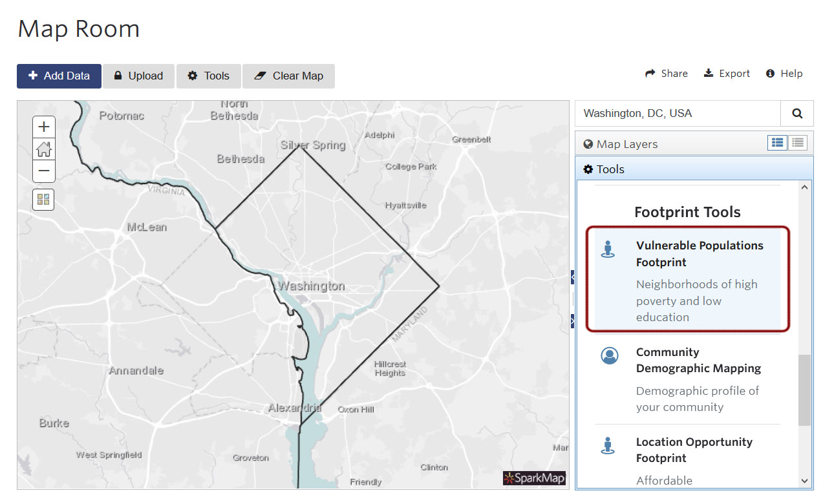Viewport: 834px width, 504px height.
Task: Click the search magnifier icon
Action: [797, 113]
